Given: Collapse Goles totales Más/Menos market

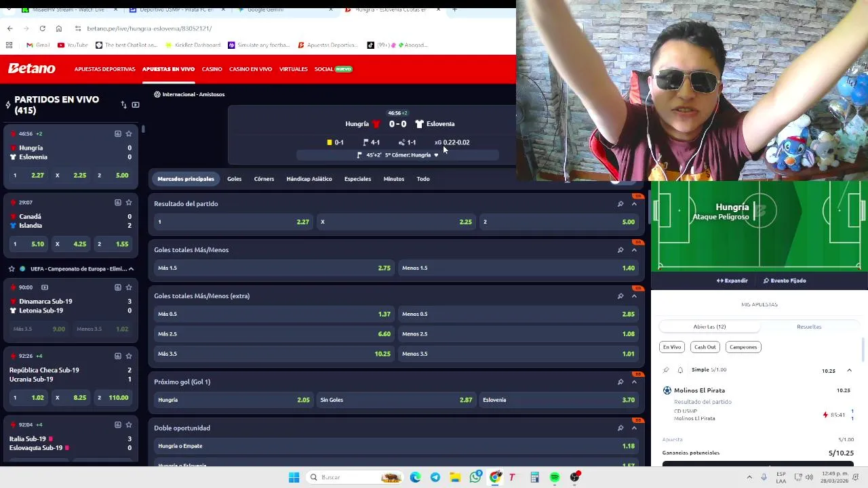Looking at the screenshot, I should 634,250.
